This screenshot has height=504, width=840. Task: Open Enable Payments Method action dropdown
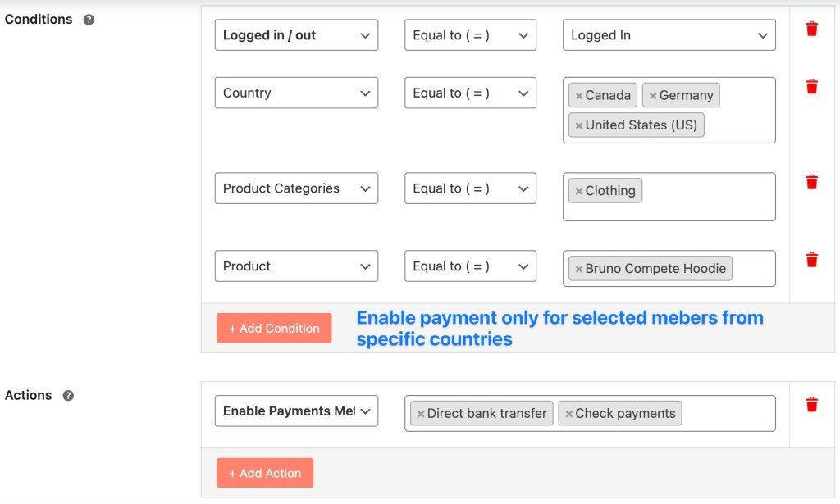(296, 411)
